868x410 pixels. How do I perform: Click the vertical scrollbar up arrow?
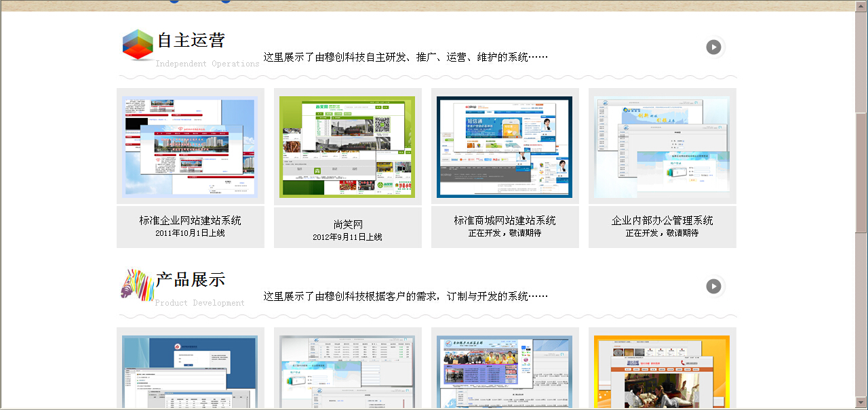pos(861,6)
